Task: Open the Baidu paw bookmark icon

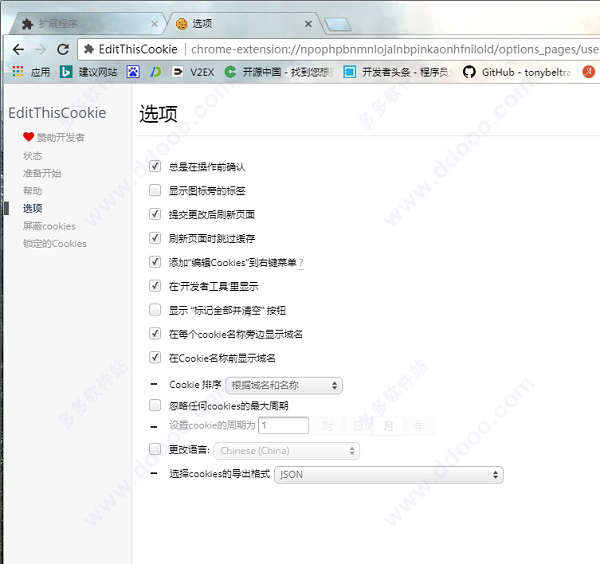Action: click(x=133, y=72)
